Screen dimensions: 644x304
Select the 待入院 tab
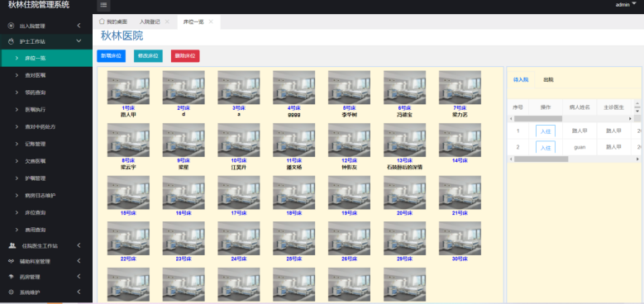click(521, 79)
